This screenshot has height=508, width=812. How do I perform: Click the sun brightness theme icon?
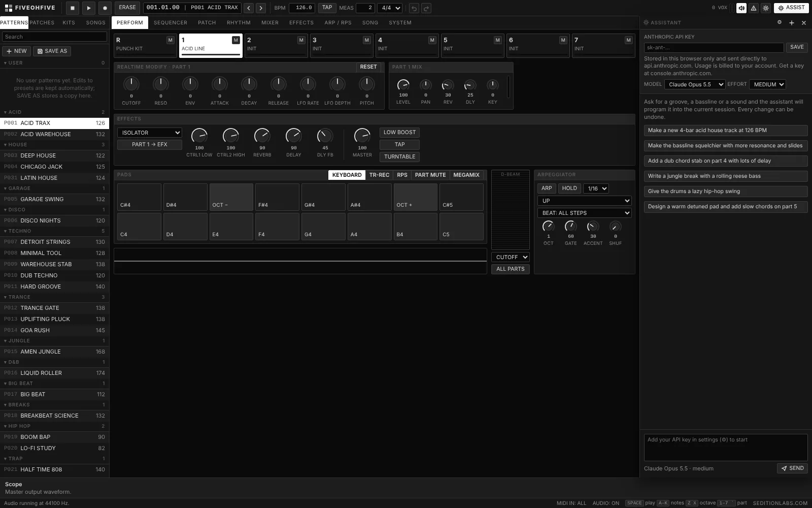pyautogui.click(x=766, y=8)
